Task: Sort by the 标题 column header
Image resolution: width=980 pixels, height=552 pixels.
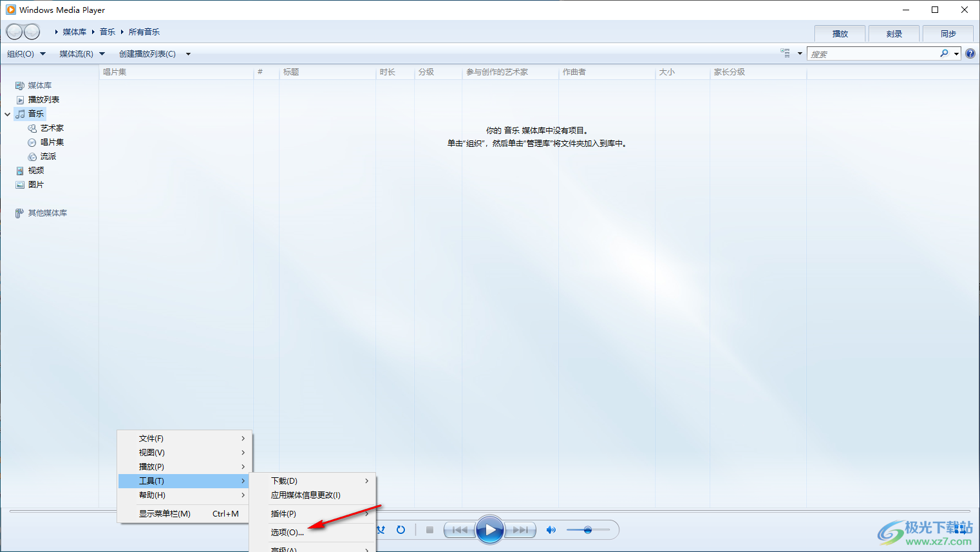Action: coord(328,72)
